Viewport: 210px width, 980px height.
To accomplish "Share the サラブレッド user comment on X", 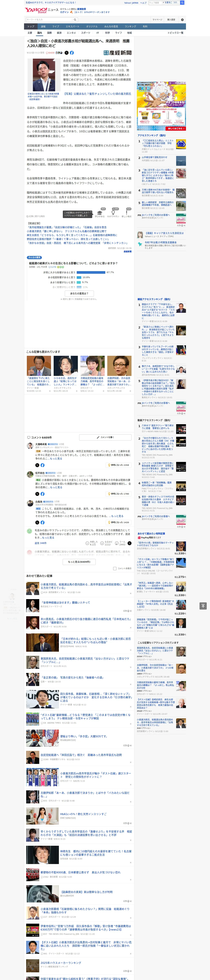I will click(129, 543).
